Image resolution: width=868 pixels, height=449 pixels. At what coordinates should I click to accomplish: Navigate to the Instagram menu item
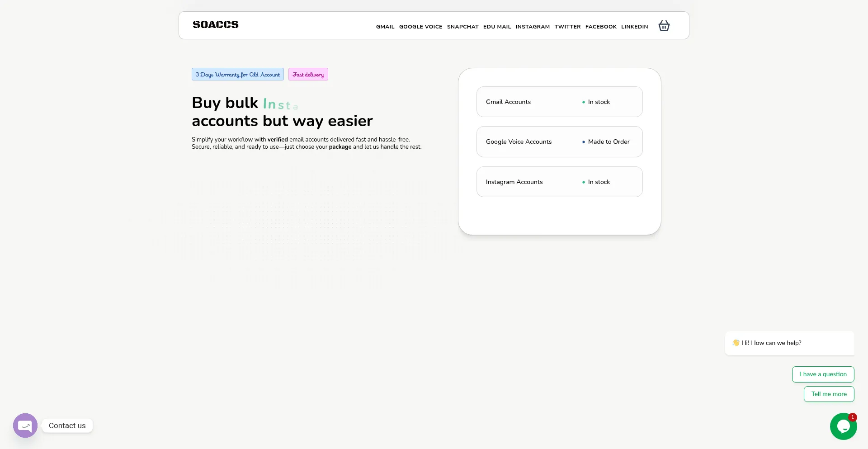click(533, 27)
